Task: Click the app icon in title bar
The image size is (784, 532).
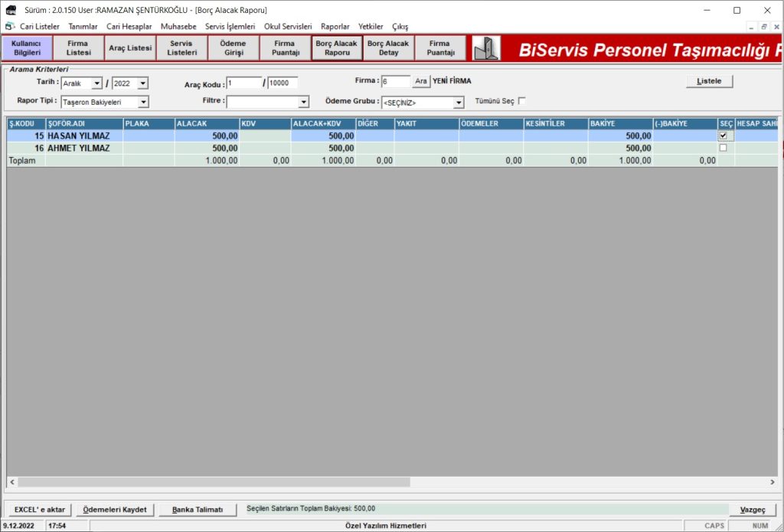Action: coord(11,10)
